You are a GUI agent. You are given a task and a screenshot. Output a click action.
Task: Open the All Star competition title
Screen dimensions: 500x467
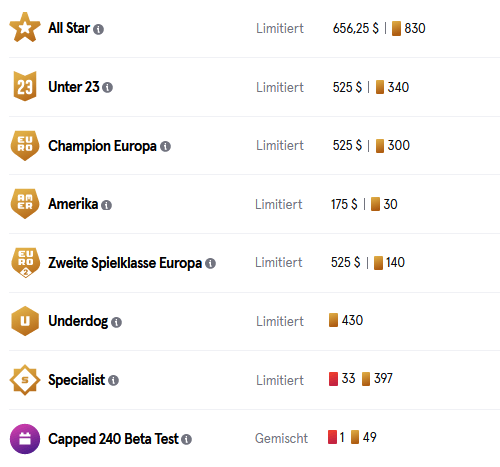[x=69, y=28]
